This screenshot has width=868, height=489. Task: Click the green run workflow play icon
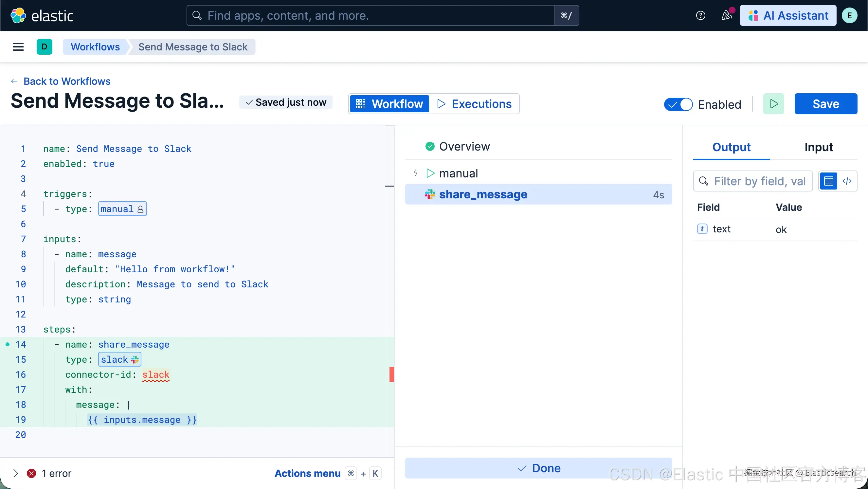[774, 104]
